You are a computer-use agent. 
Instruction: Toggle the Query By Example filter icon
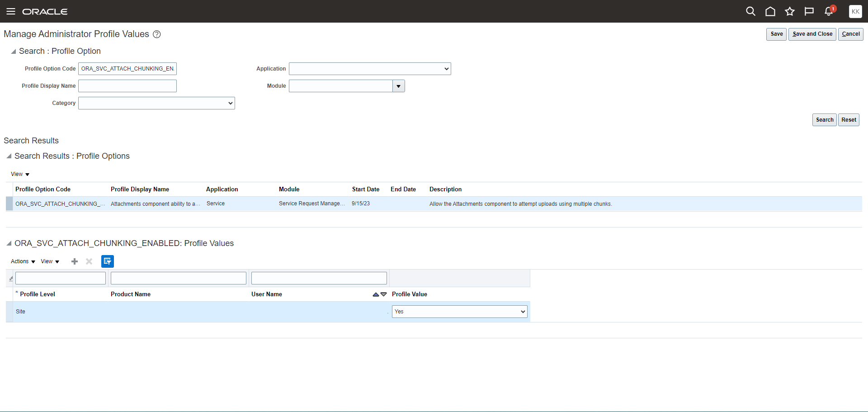click(107, 261)
